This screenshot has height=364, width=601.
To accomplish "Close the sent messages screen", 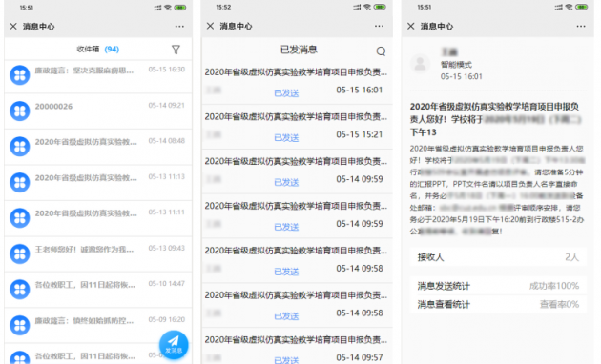I will coord(210,26).
